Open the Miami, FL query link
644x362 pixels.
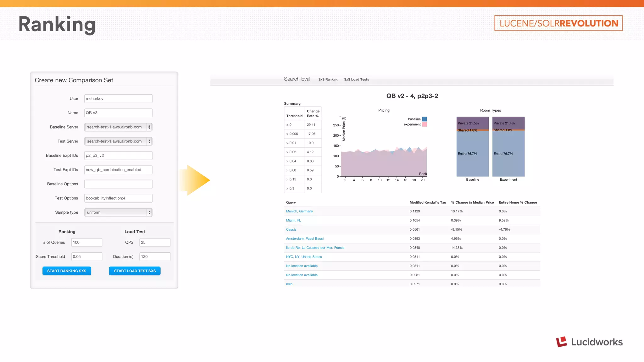click(x=293, y=220)
